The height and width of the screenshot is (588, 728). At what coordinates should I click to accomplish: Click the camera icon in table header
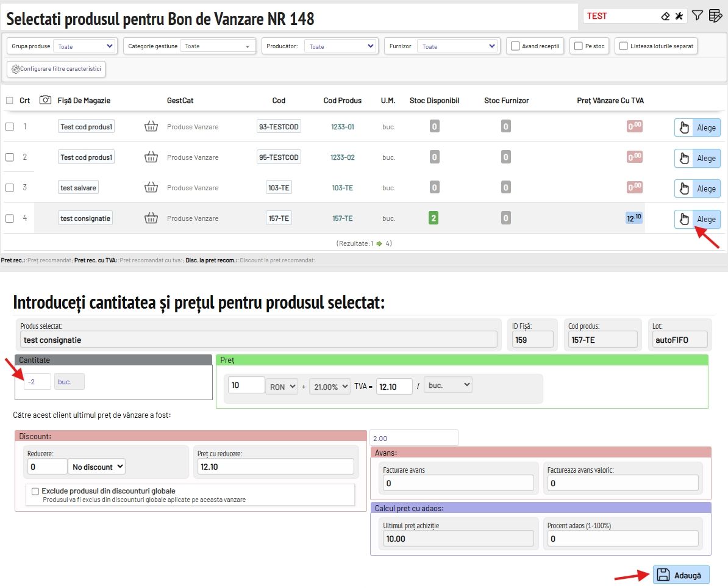pos(45,100)
